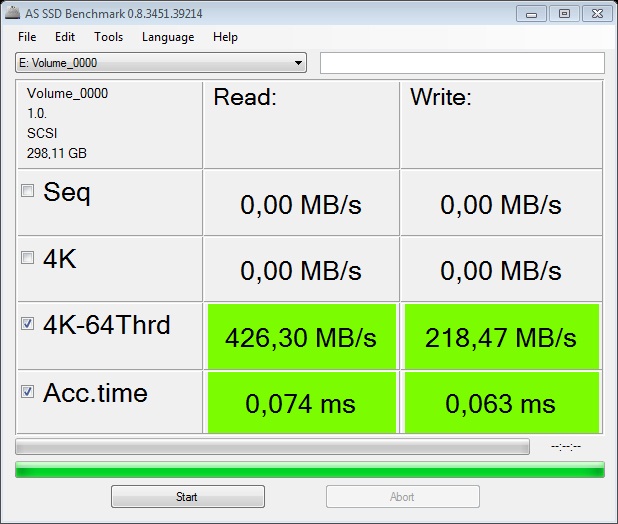
Task: Uncheck the Acc.time test checkbox
Action: (x=27, y=392)
